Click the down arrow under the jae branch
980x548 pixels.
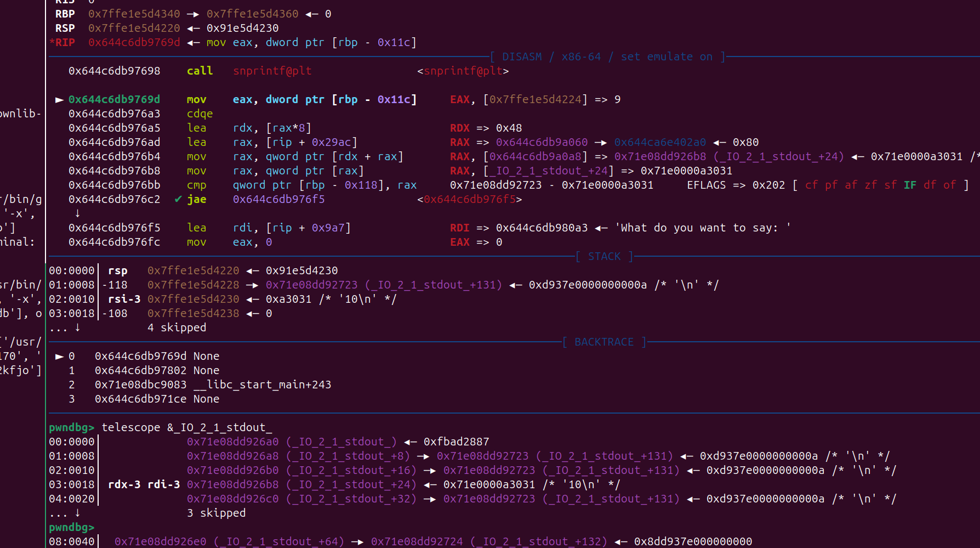[77, 213]
